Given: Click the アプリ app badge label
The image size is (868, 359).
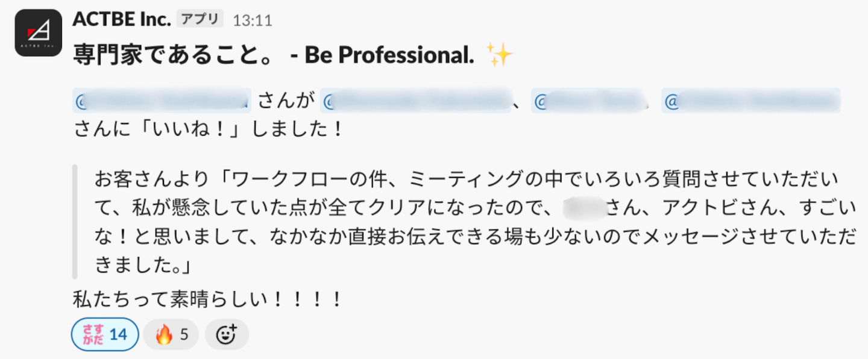Looking at the screenshot, I should (200, 19).
